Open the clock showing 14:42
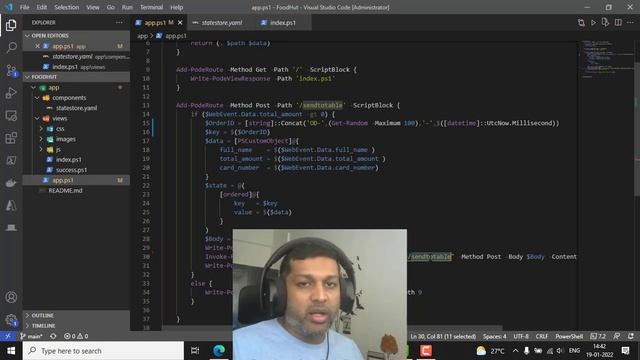 599,351
